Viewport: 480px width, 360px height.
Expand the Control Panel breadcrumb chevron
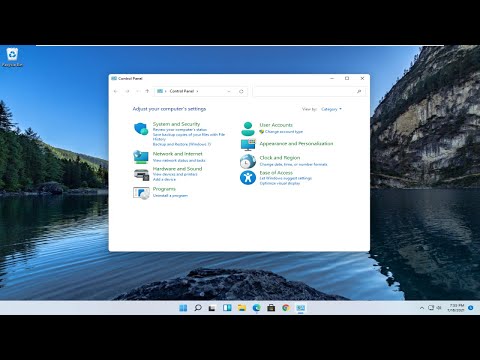point(197,91)
